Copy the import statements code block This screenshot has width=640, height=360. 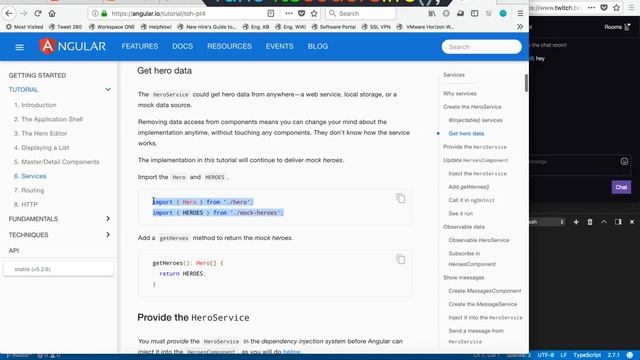(x=400, y=198)
